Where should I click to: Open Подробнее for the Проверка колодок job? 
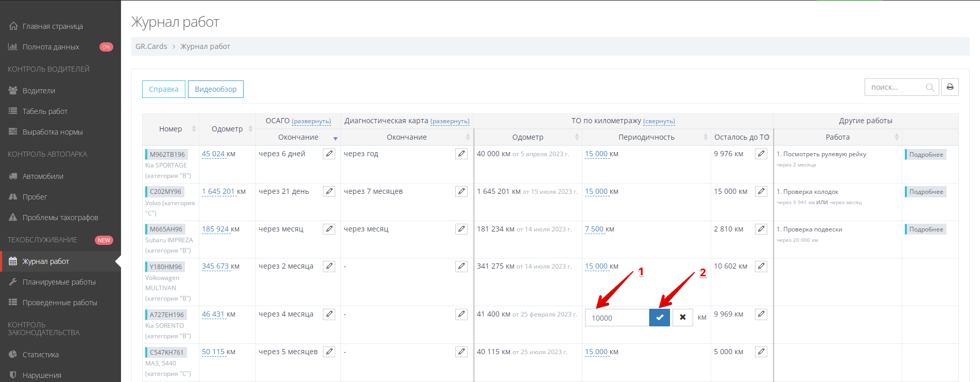[925, 192]
